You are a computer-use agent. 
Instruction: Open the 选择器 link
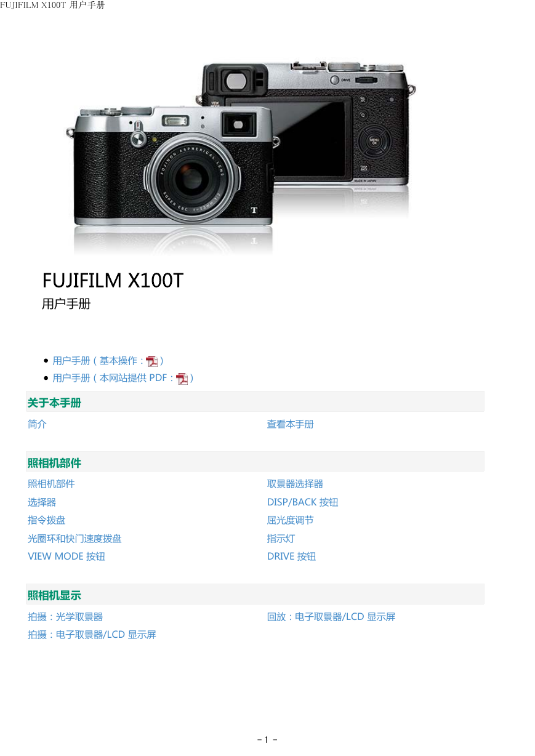click(x=42, y=502)
